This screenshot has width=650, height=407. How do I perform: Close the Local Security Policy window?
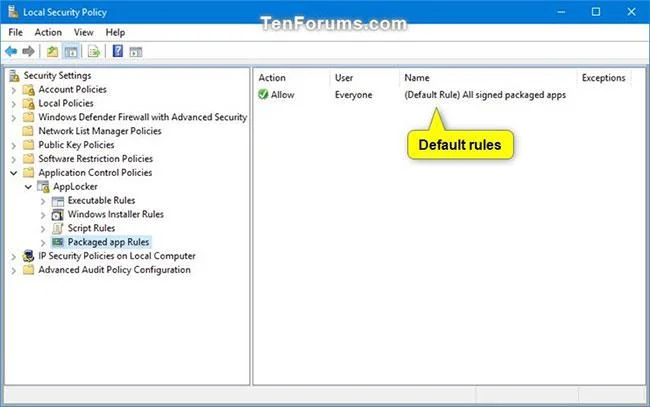631,12
